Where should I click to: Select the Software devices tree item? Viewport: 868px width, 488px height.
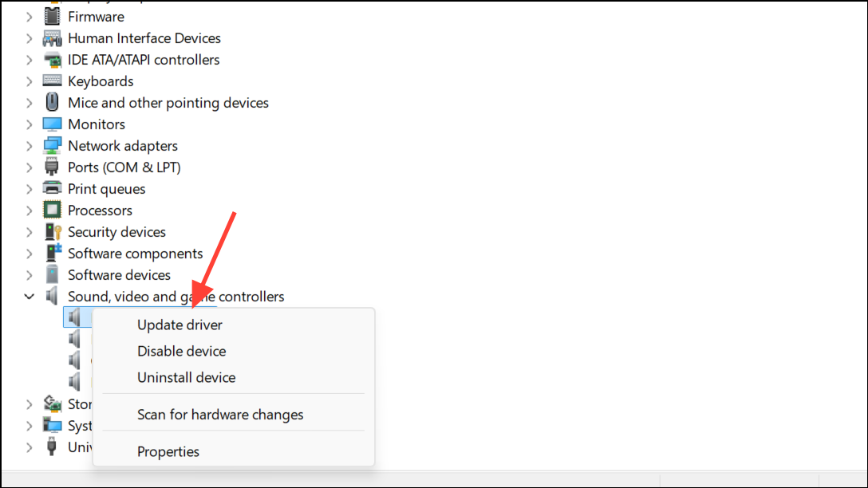click(119, 275)
